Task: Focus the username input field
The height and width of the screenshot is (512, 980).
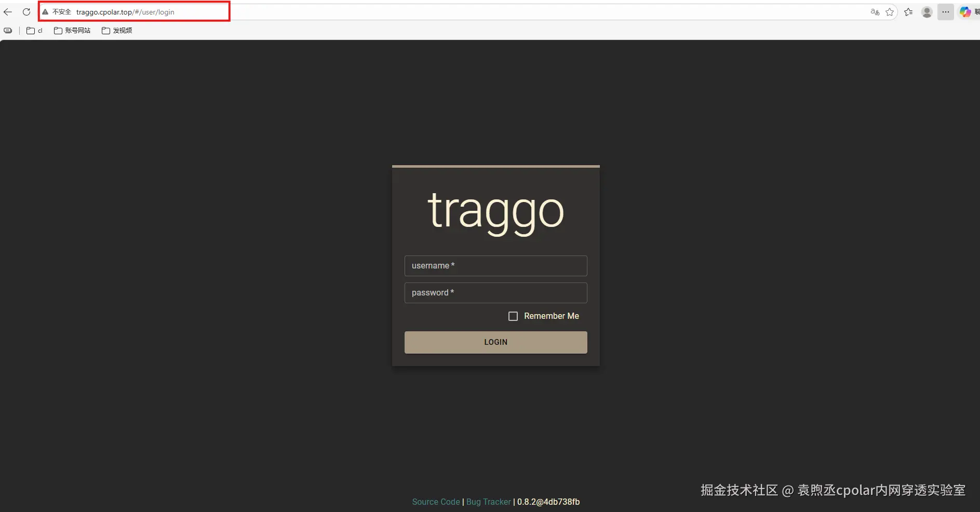Action: pyautogui.click(x=496, y=266)
